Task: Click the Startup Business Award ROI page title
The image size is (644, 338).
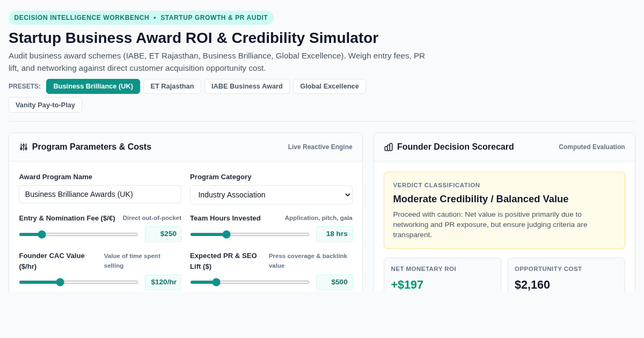Action: (193, 38)
